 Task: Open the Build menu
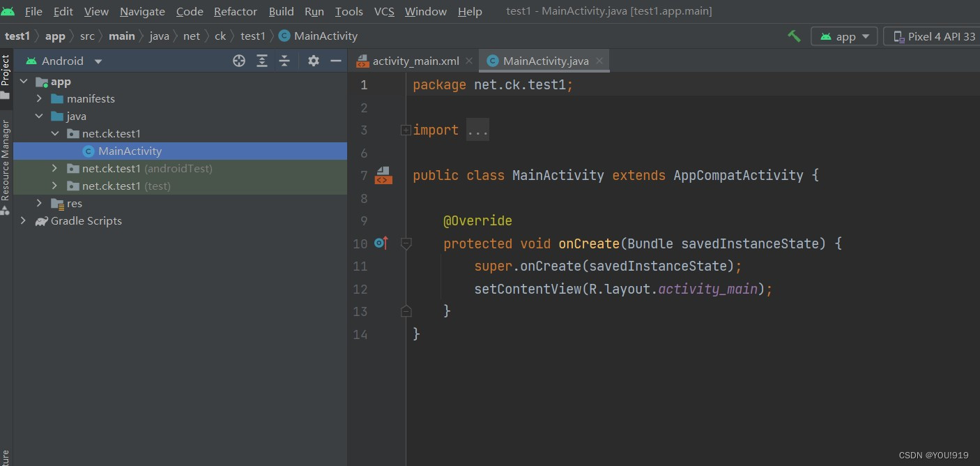[281, 12]
